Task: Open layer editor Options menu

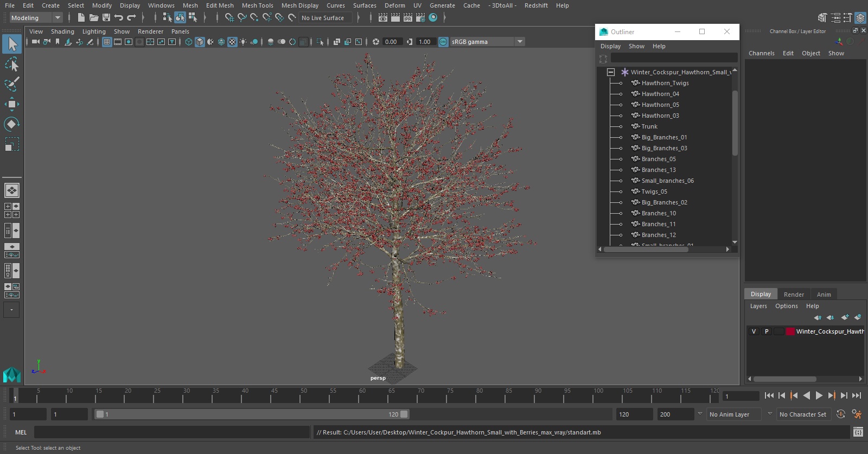Action: (x=786, y=306)
